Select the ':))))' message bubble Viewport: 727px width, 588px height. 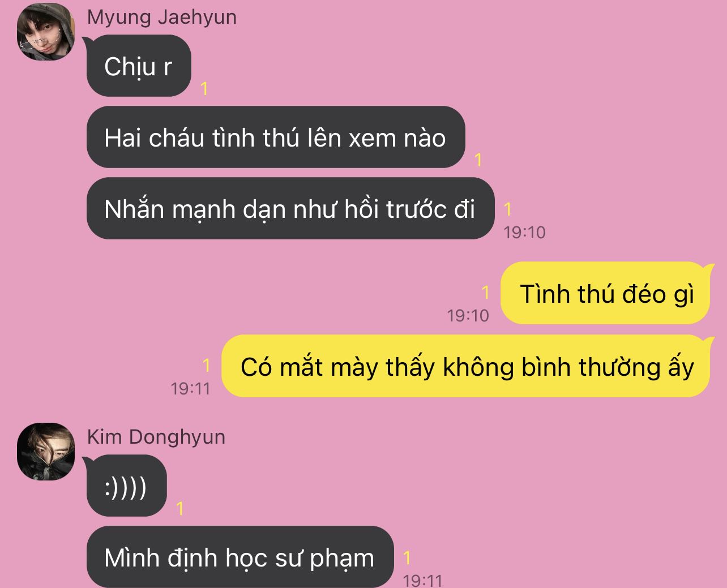point(127,486)
